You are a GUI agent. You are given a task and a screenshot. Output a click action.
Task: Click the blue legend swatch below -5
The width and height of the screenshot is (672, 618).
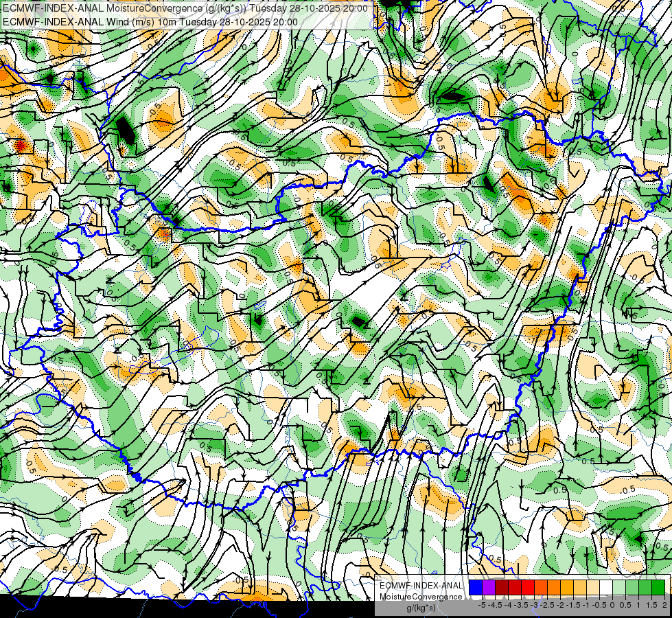476,588
